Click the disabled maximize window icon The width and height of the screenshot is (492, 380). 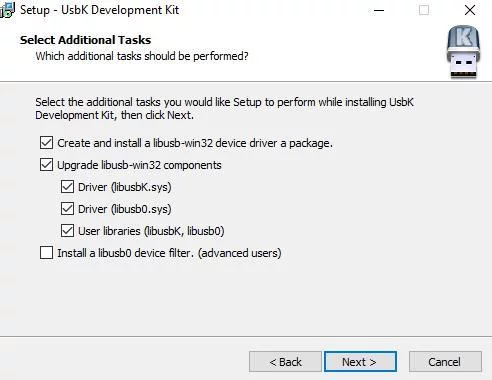[424, 10]
